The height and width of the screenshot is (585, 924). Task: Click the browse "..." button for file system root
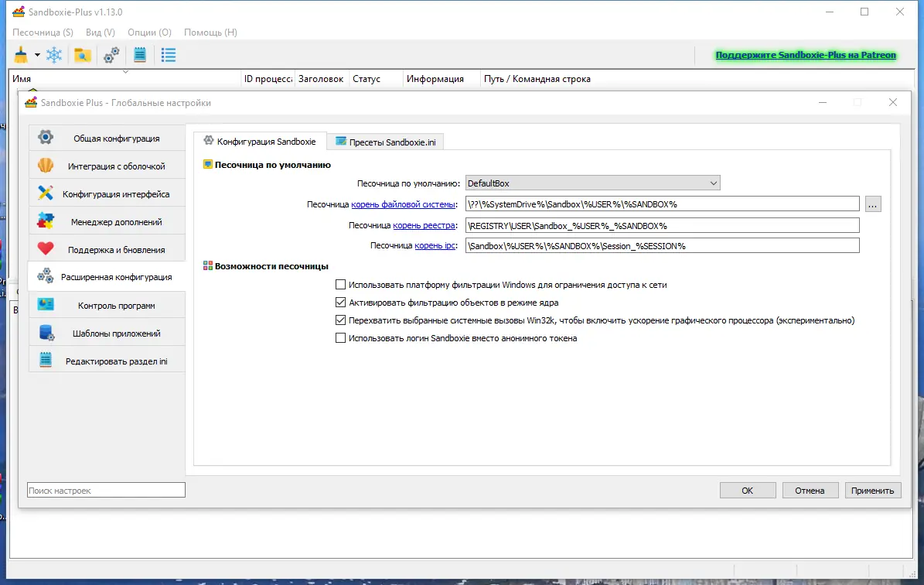click(x=873, y=204)
